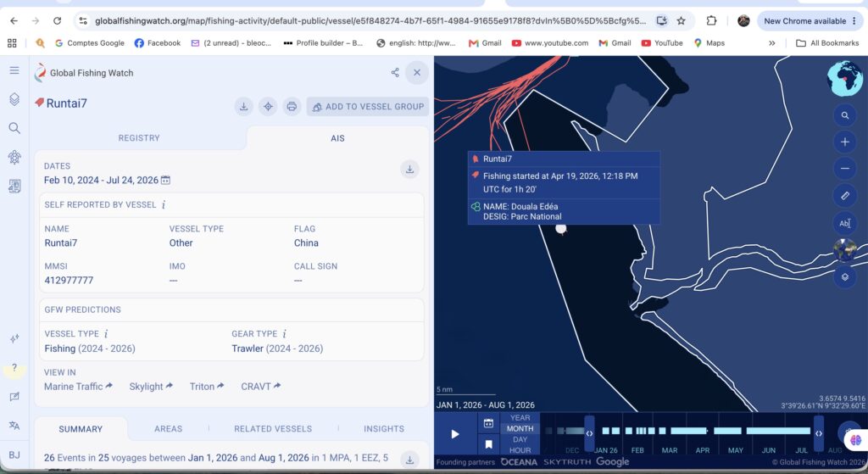This screenshot has width=868, height=474.
Task: Click the timebar end range handle
Action: (819, 433)
